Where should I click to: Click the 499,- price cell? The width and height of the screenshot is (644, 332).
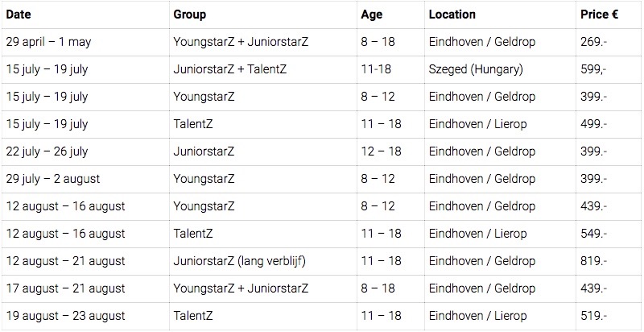tap(593, 124)
